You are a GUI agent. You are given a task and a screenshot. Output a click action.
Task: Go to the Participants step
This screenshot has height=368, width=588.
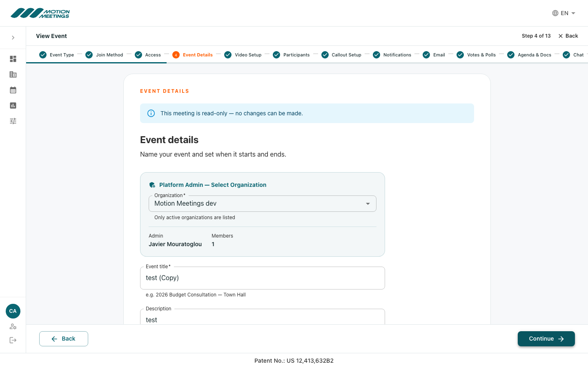pos(291,55)
